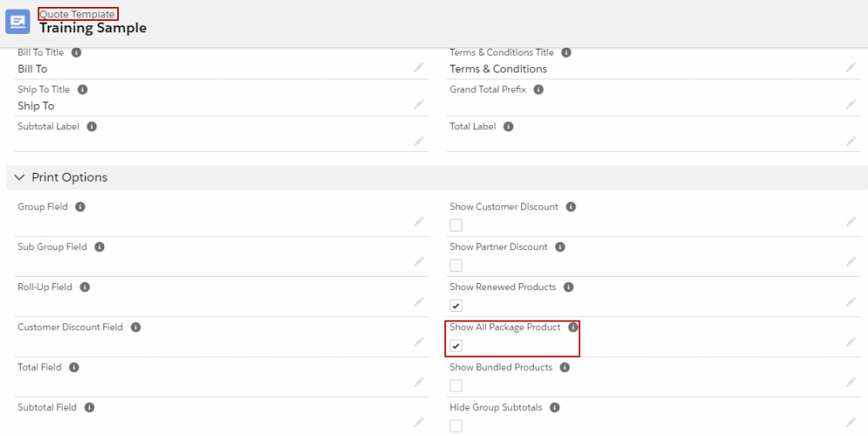868x436 pixels.
Task: Edit Show All Package Product pencil icon
Action: pyautogui.click(x=851, y=342)
